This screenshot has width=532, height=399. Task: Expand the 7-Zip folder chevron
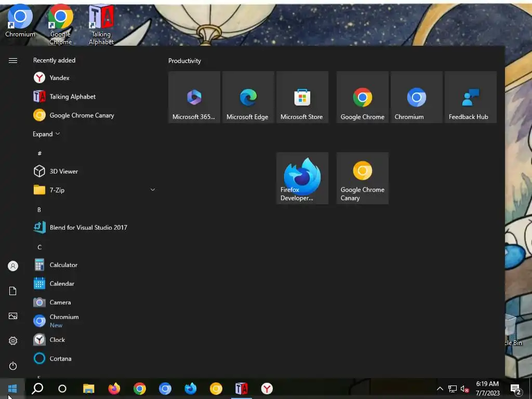pyautogui.click(x=153, y=190)
